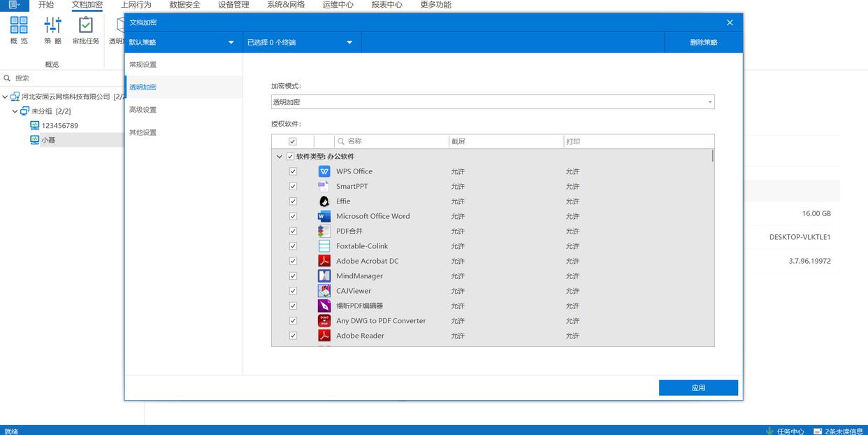Open the 数据安全 menu
868x435 pixels.
[x=185, y=5]
